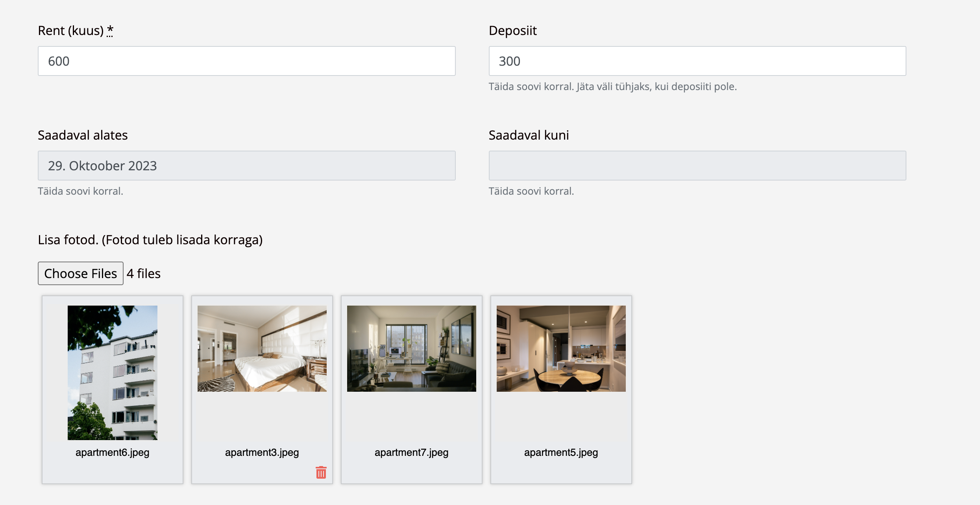This screenshot has height=505, width=980.
Task: Select the apartment3.jpeg bedroom thumbnail
Action: click(262, 348)
